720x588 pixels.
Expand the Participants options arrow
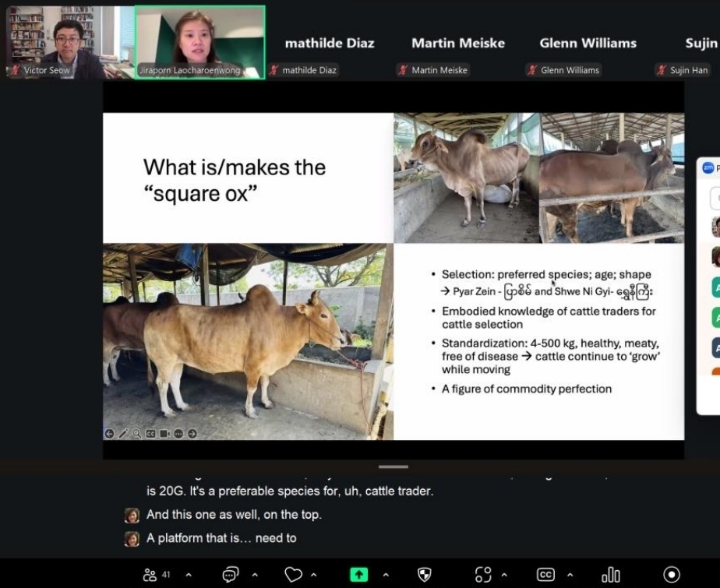point(189,575)
